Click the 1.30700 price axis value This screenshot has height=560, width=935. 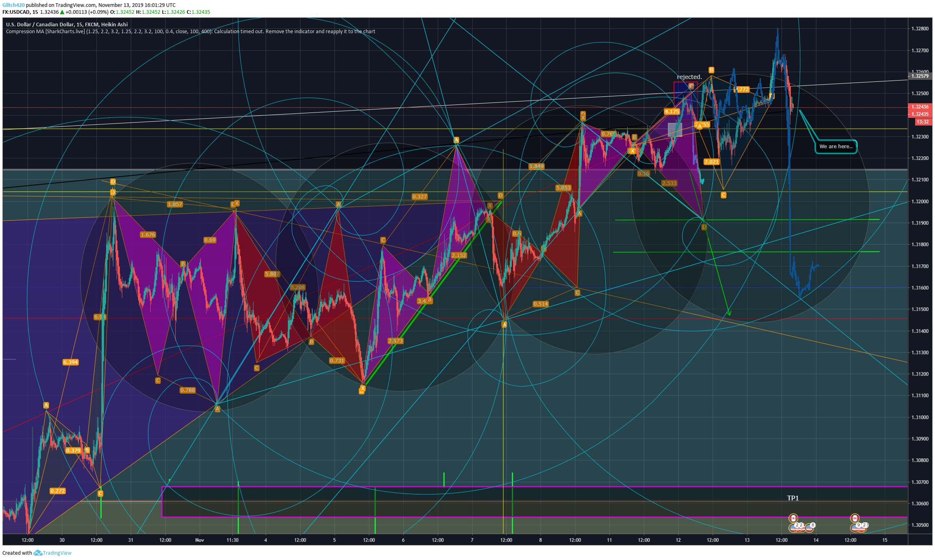click(x=920, y=482)
